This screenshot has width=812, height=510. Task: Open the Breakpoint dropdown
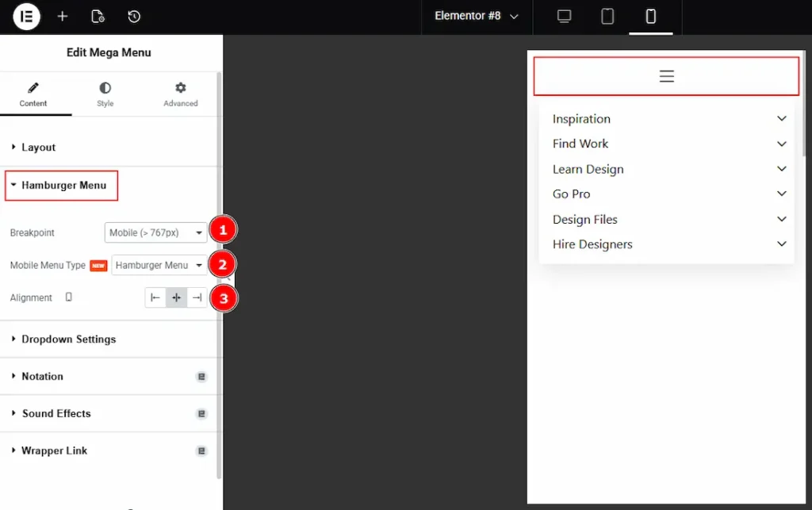pos(155,232)
